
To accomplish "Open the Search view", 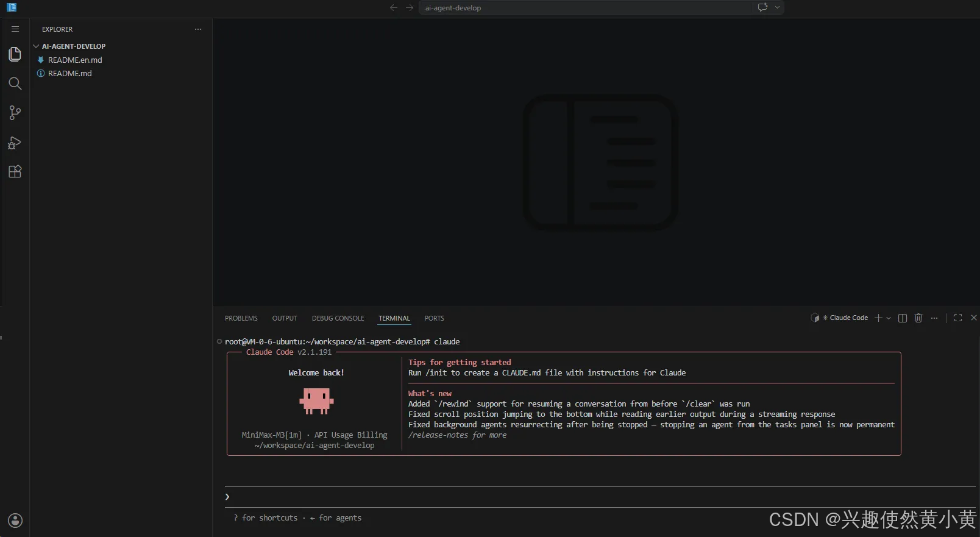I will (x=15, y=84).
